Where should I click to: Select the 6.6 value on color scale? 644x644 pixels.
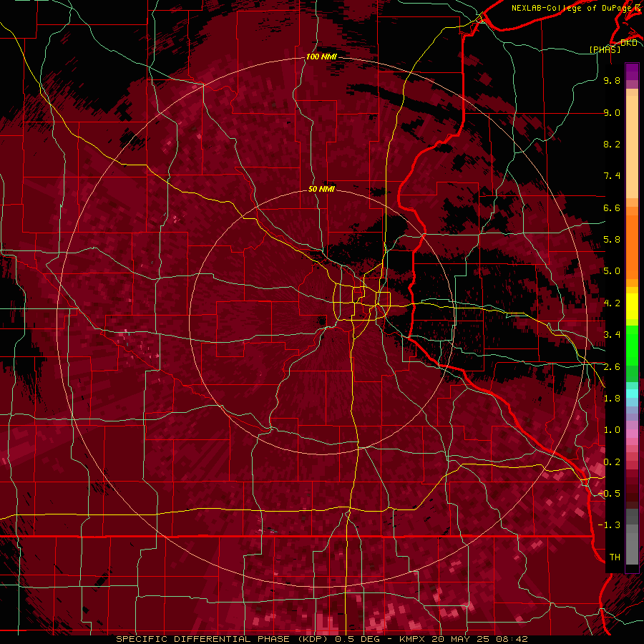click(612, 208)
